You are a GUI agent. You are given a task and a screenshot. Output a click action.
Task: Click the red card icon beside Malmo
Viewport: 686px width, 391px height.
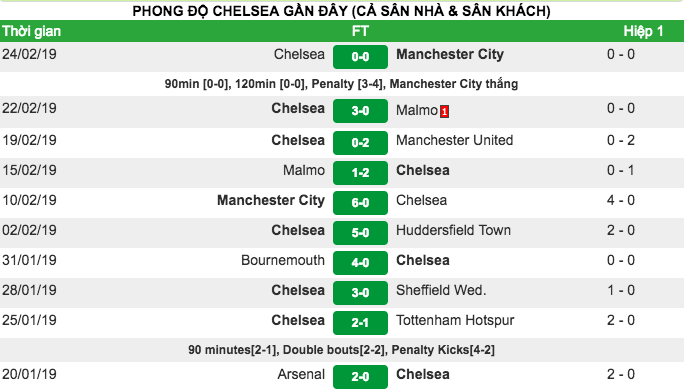(444, 112)
